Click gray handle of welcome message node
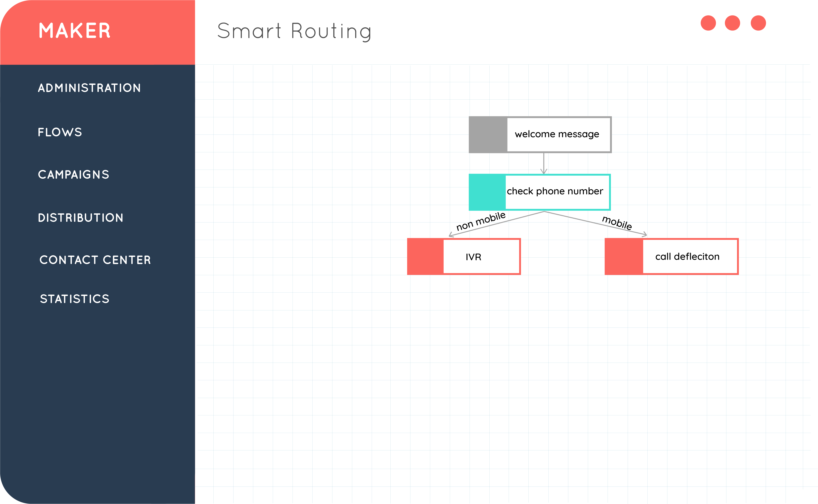The width and height of the screenshot is (818, 504). [x=488, y=135]
